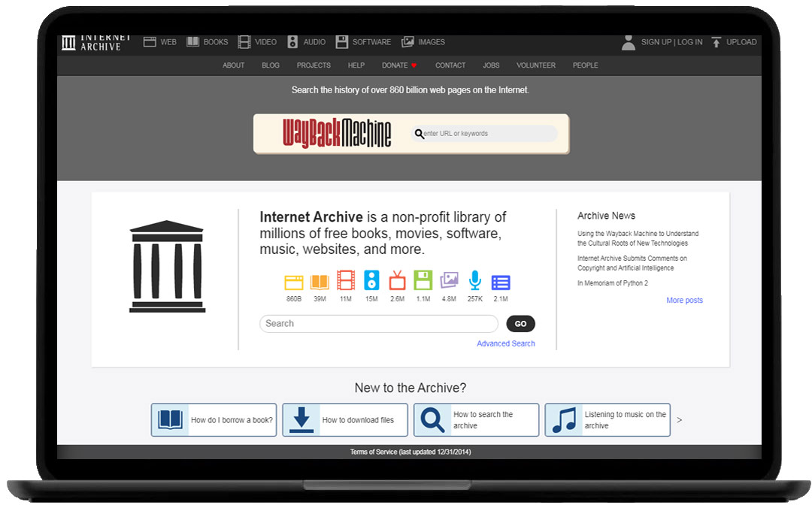Click the Upload arrow icon

717,42
